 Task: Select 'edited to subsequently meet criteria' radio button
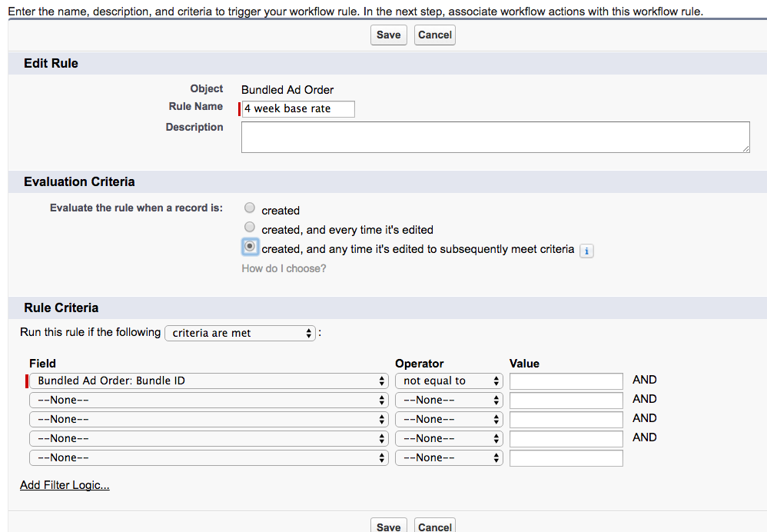point(250,247)
